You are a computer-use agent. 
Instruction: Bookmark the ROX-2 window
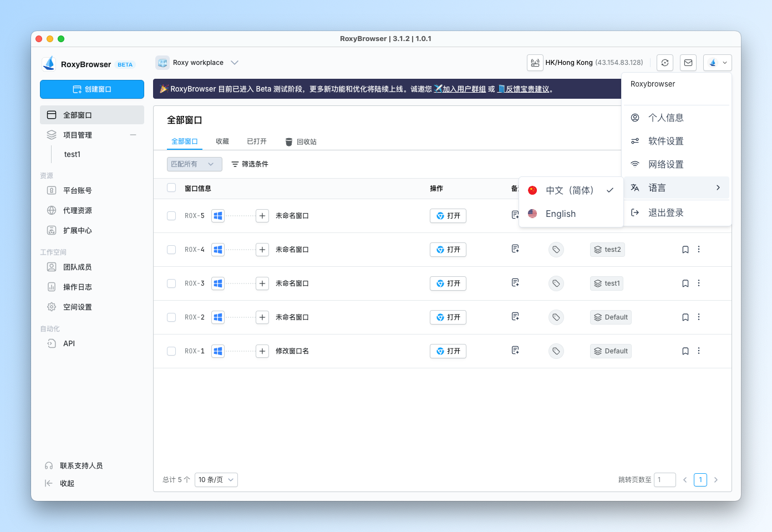[x=685, y=317]
